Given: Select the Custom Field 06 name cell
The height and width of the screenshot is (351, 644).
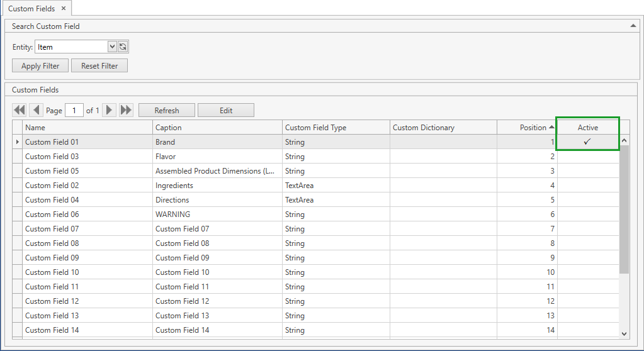Looking at the screenshot, I should click(x=88, y=214).
